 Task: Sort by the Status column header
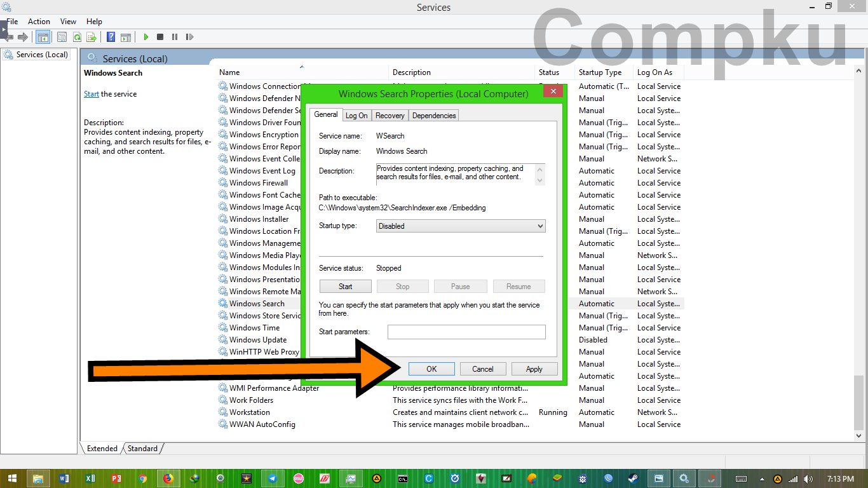(x=555, y=72)
